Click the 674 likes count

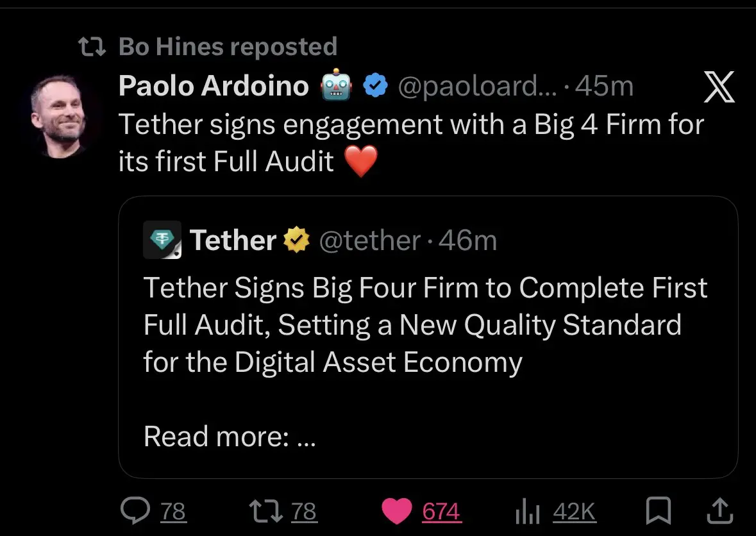[x=441, y=511]
